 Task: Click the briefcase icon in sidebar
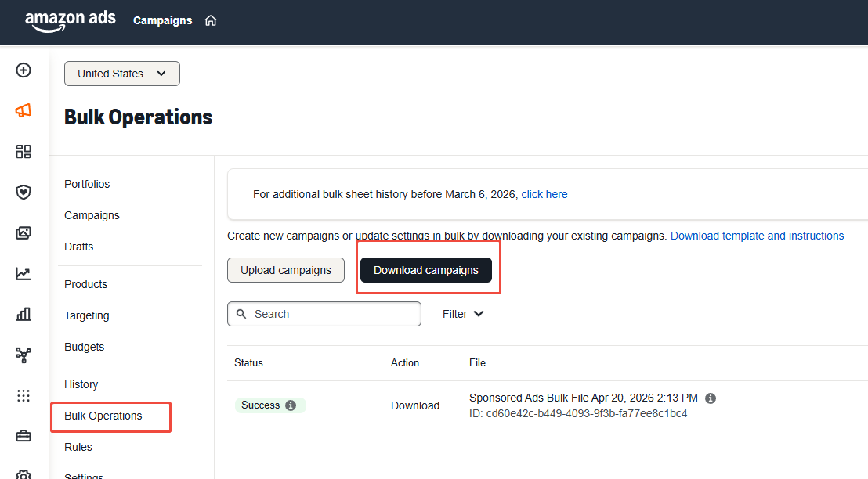[x=24, y=437]
